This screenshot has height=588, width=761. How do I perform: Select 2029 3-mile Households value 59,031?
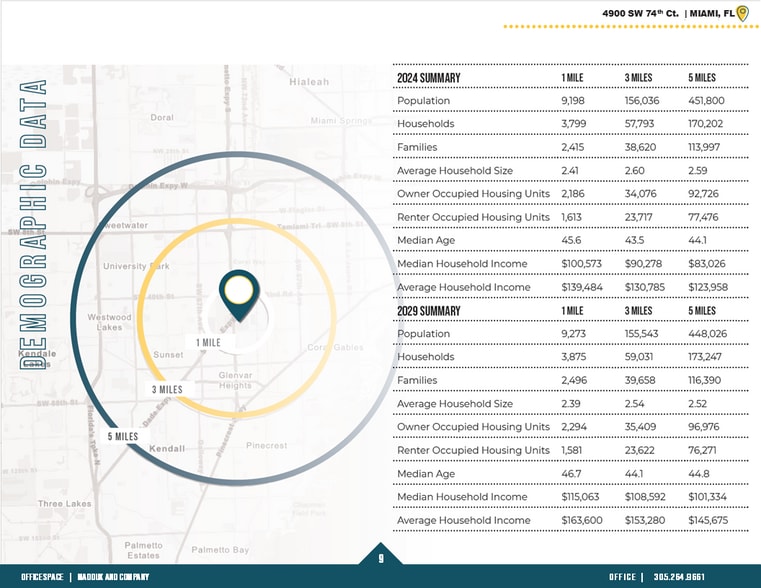tap(644, 357)
